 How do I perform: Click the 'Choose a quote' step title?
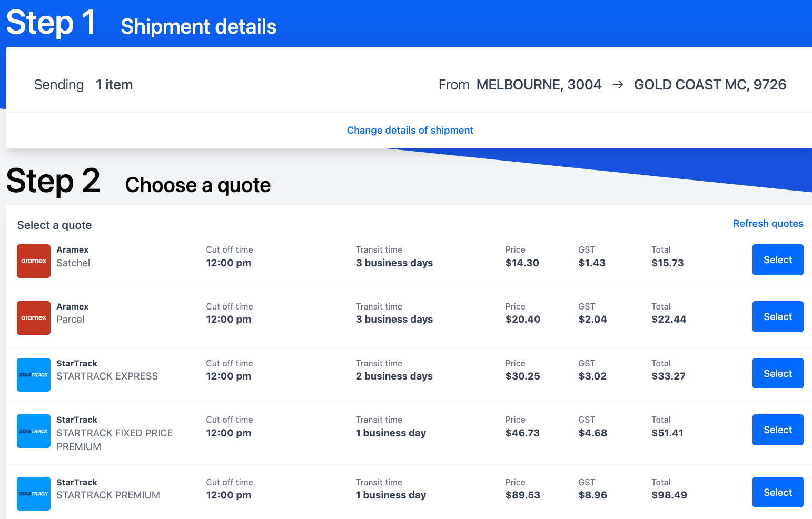pyautogui.click(x=198, y=185)
